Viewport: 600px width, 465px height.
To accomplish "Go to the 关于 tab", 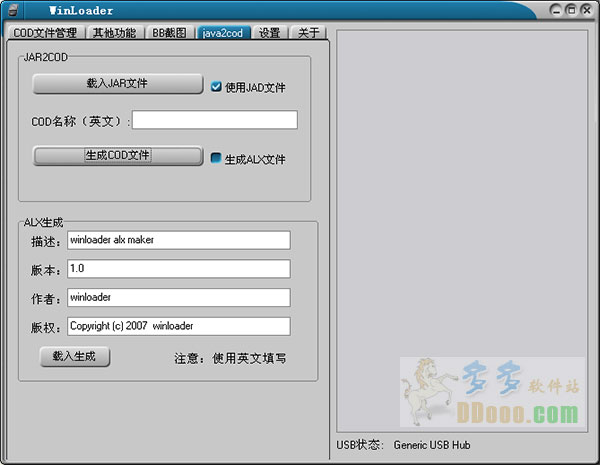I will (308, 33).
